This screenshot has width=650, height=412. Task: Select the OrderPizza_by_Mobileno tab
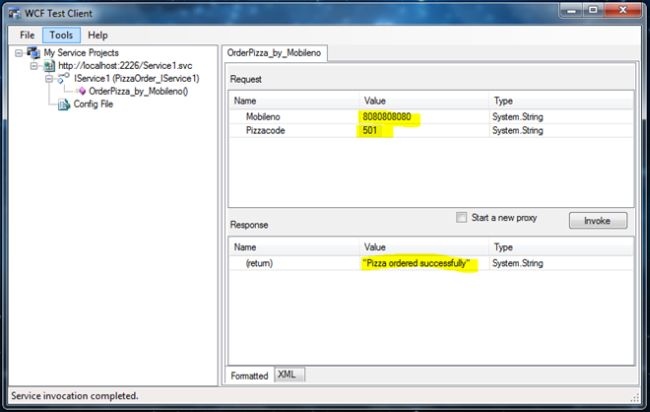click(274, 53)
